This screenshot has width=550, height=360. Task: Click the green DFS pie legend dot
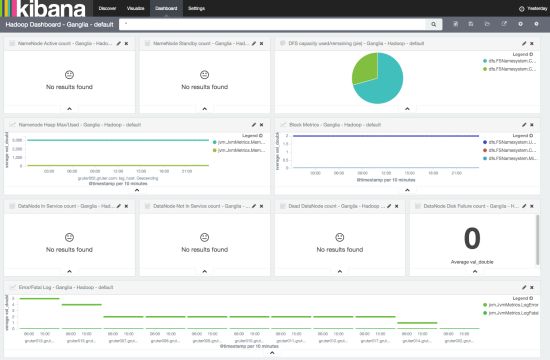[x=485, y=69]
